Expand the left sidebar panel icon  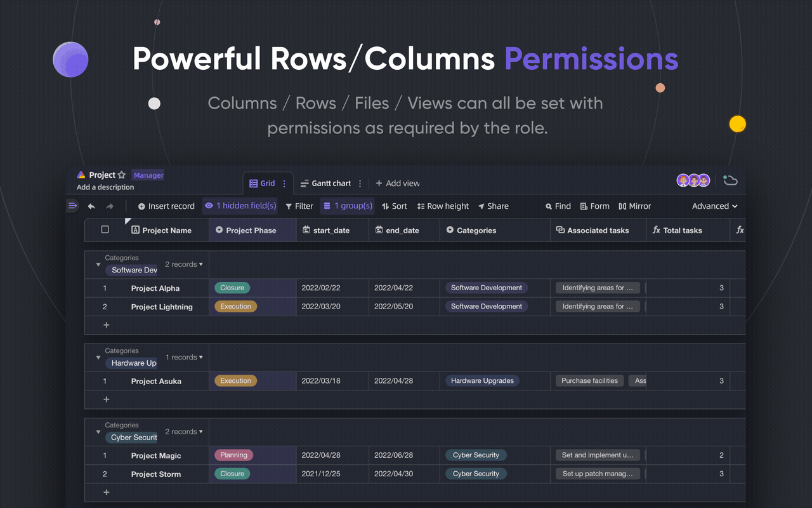[72, 206]
